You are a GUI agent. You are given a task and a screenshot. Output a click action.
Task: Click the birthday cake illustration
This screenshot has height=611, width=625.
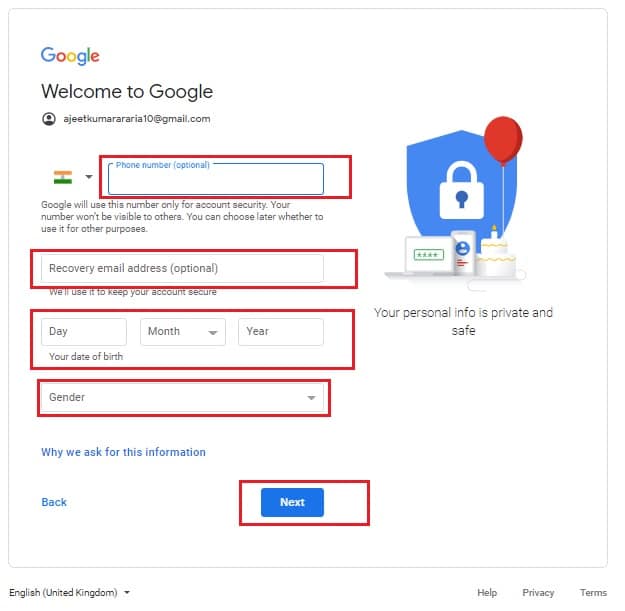coord(496,255)
